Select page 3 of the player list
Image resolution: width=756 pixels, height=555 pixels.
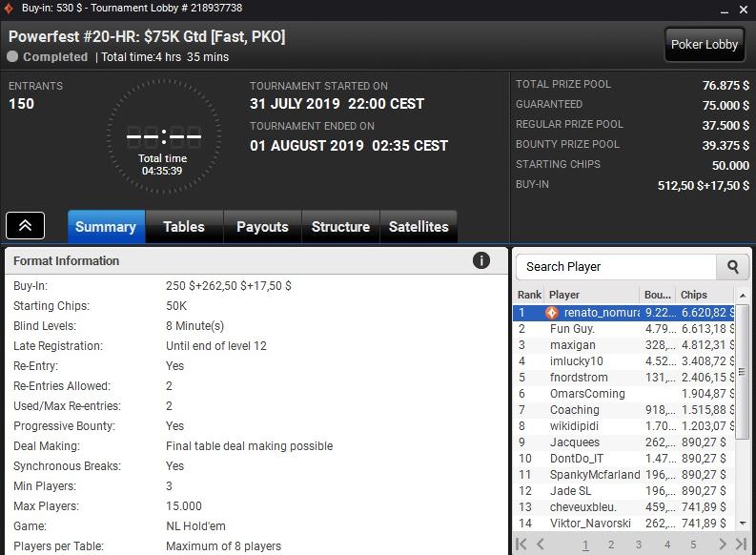click(639, 545)
